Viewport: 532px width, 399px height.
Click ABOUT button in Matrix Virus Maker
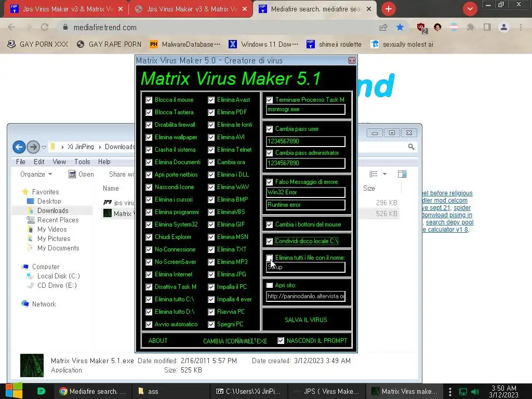pyautogui.click(x=158, y=341)
